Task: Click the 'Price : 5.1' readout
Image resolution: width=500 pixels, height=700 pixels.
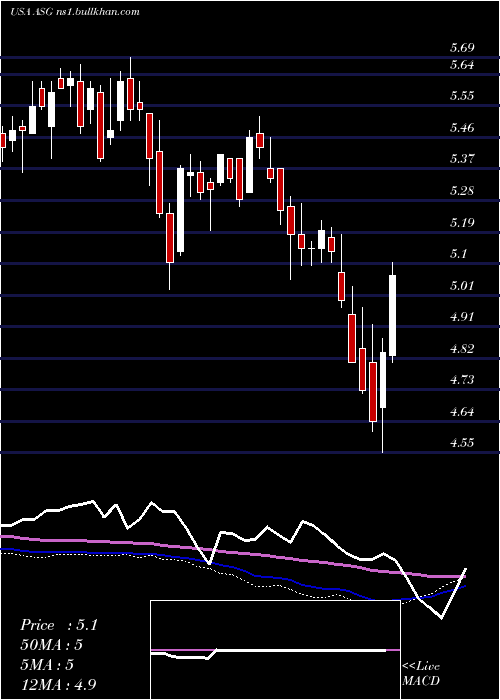Action: (x=58, y=625)
